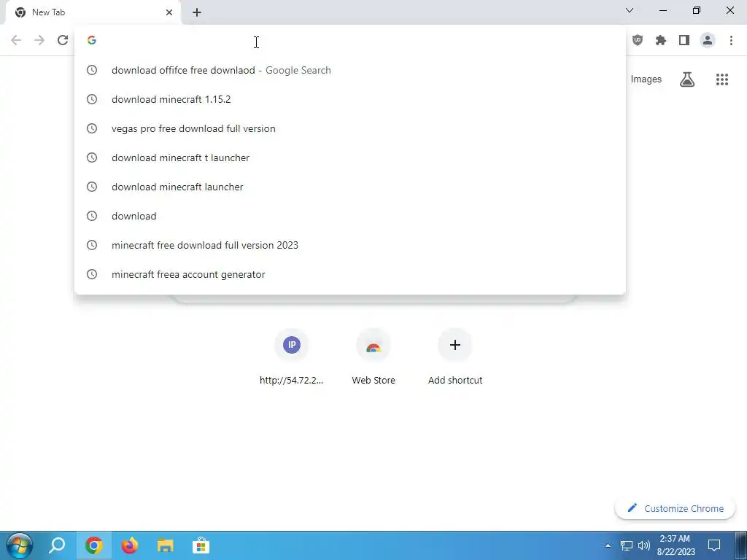747x560 pixels.
Task: Click the browser forward arrow
Action: pos(39,41)
